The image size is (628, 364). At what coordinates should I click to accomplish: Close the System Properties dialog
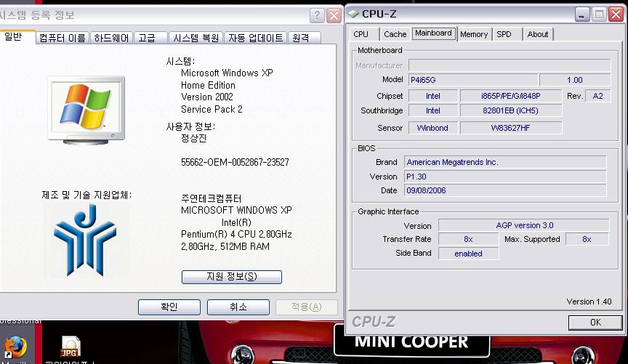click(334, 15)
